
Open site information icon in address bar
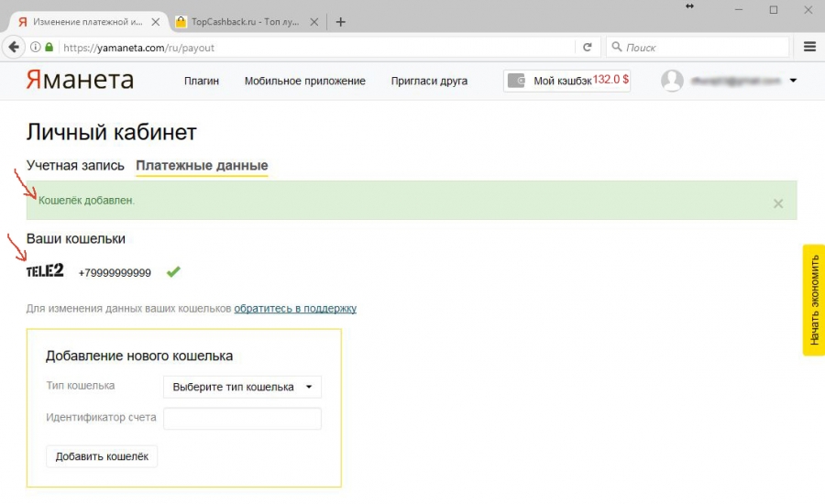point(35,48)
